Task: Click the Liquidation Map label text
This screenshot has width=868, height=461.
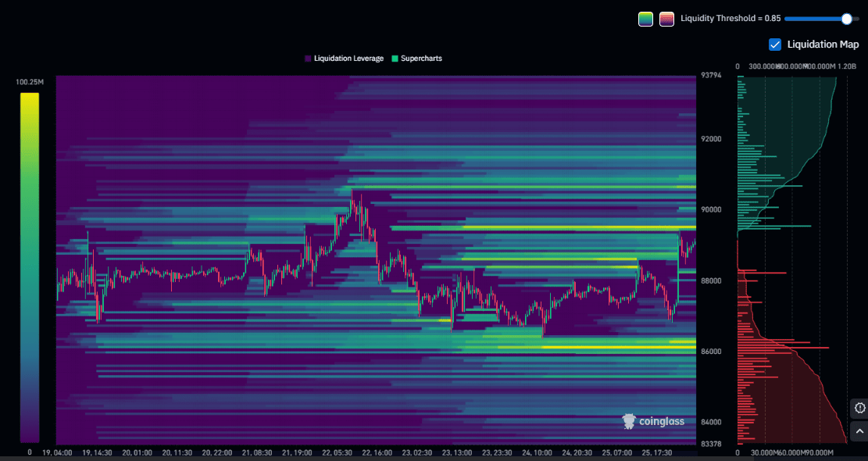Action: (x=823, y=45)
